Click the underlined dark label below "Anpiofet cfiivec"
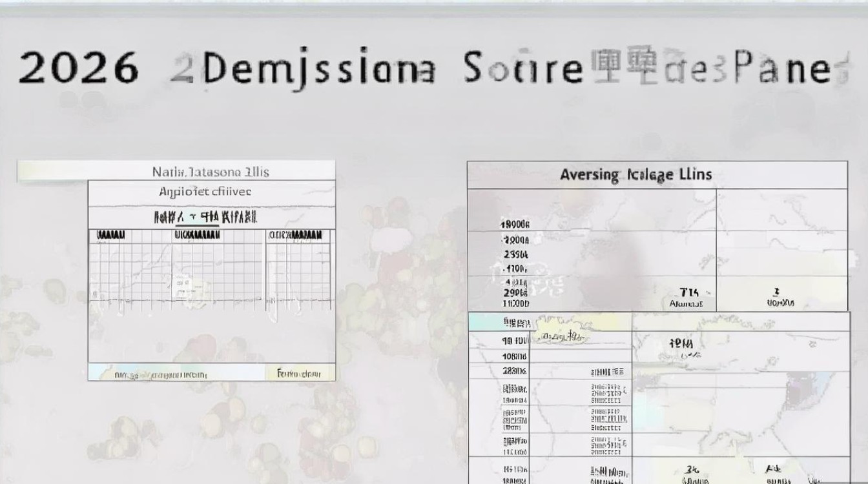The height and width of the screenshot is (484, 868). (205, 216)
